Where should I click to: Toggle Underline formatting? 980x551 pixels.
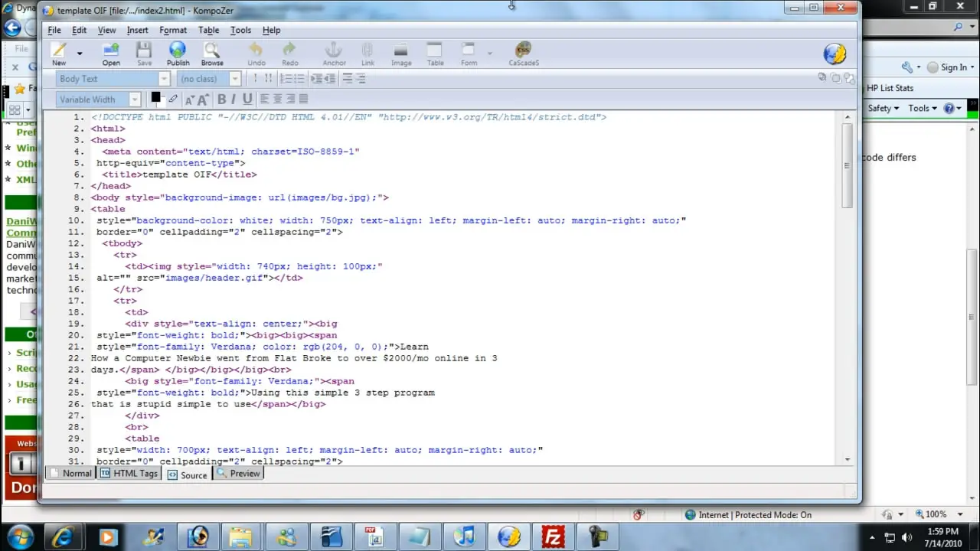tap(247, 99)
